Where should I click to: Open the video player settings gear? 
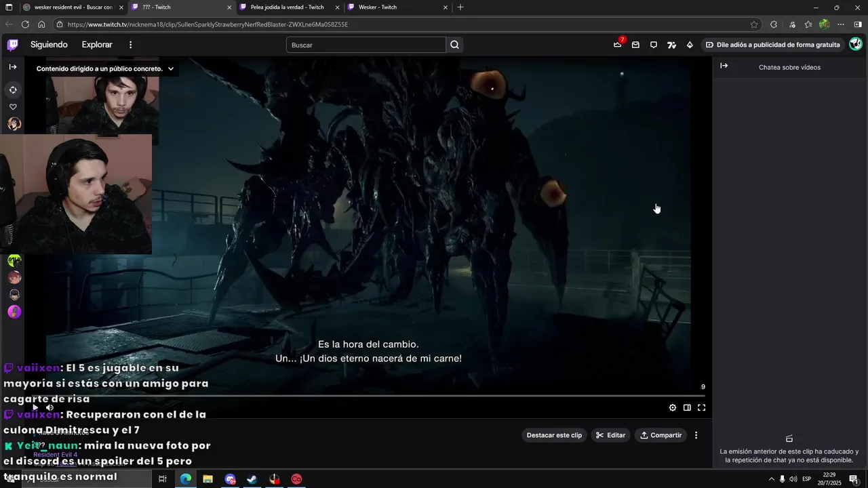tap(673, 407)
